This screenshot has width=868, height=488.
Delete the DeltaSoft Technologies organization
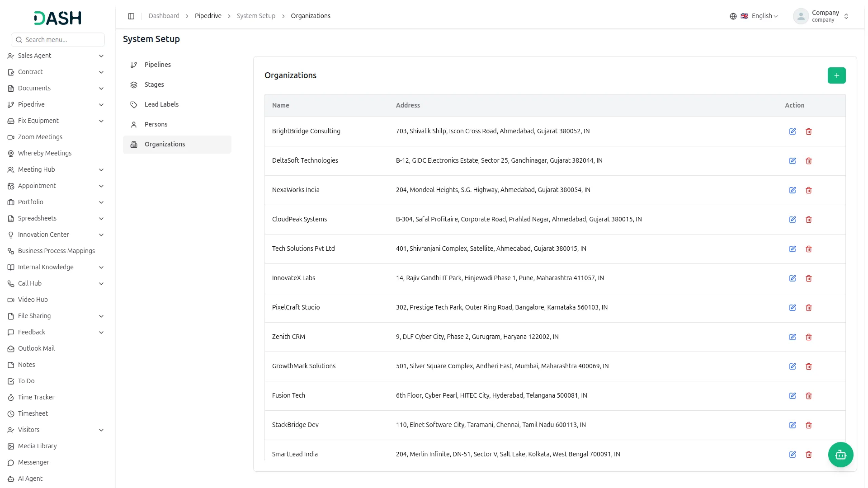click(x=809, y=161)
